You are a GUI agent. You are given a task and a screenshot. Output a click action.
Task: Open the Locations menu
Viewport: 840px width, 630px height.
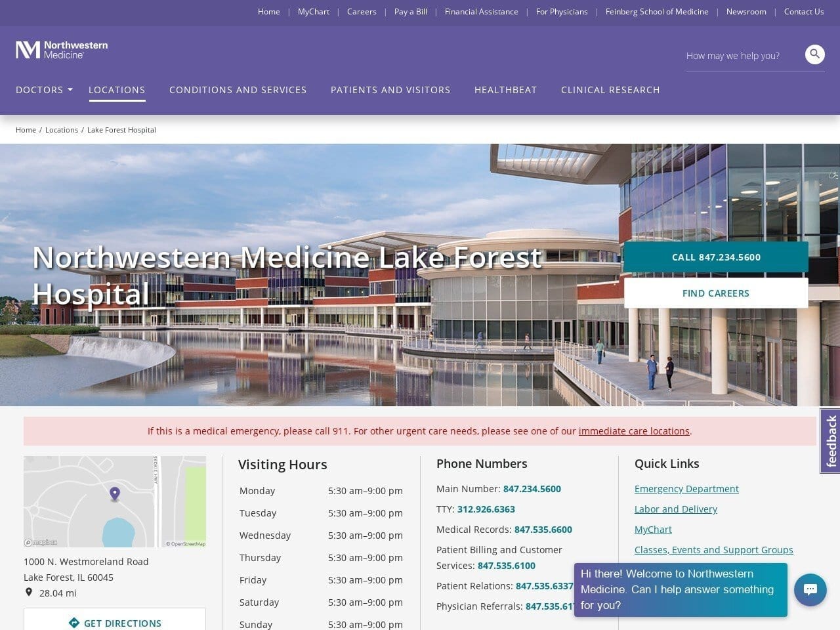coord(117,90)
